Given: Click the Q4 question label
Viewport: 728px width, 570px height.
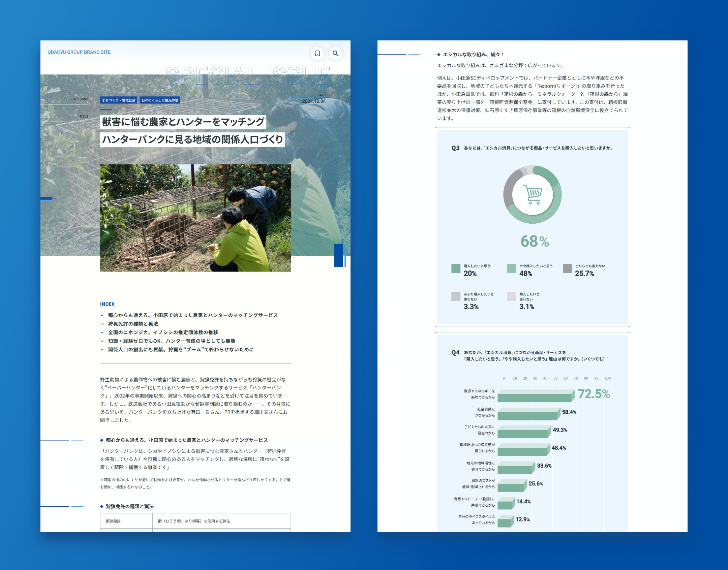Looking at the screenshot, I should 455,353.
